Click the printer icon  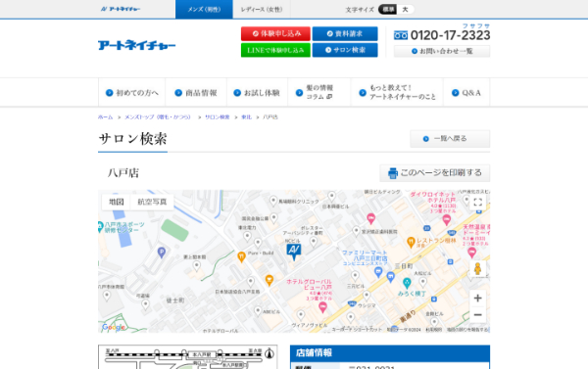coord(393,173)
